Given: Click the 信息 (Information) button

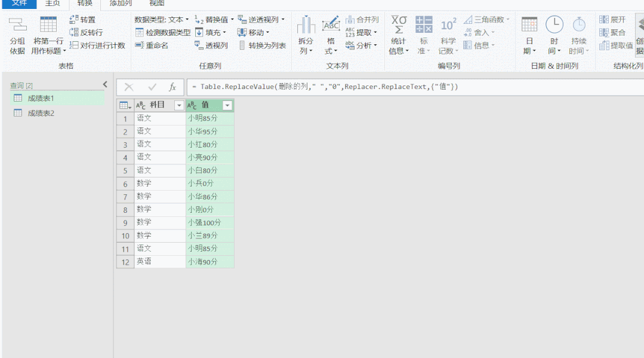Looking at the screenshot, I should 479,45.
